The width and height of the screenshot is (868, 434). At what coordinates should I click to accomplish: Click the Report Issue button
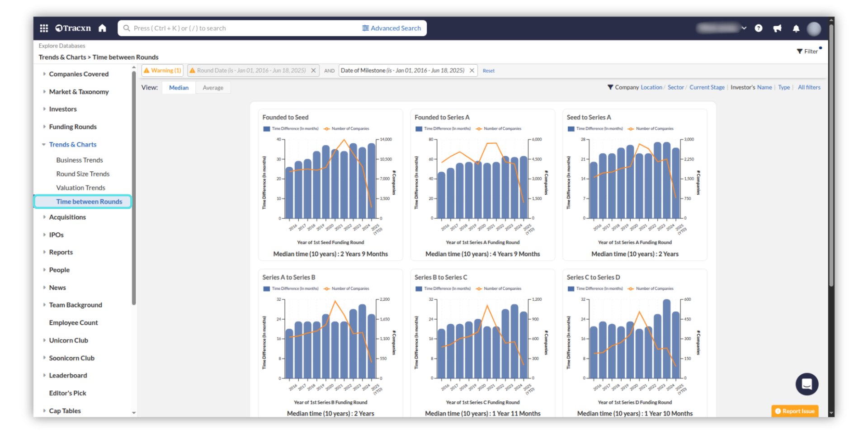(x=795, y=411)
